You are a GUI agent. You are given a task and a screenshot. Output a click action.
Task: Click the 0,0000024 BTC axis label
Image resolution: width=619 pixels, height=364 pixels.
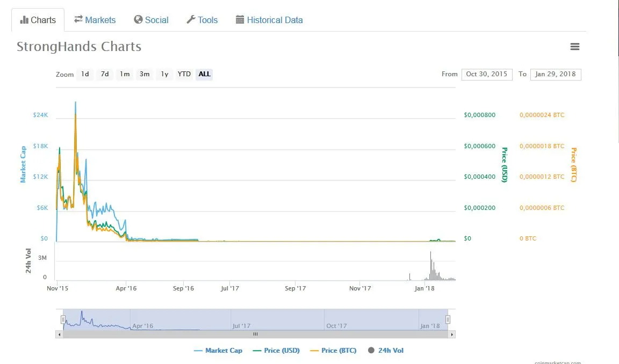point(542,115)
